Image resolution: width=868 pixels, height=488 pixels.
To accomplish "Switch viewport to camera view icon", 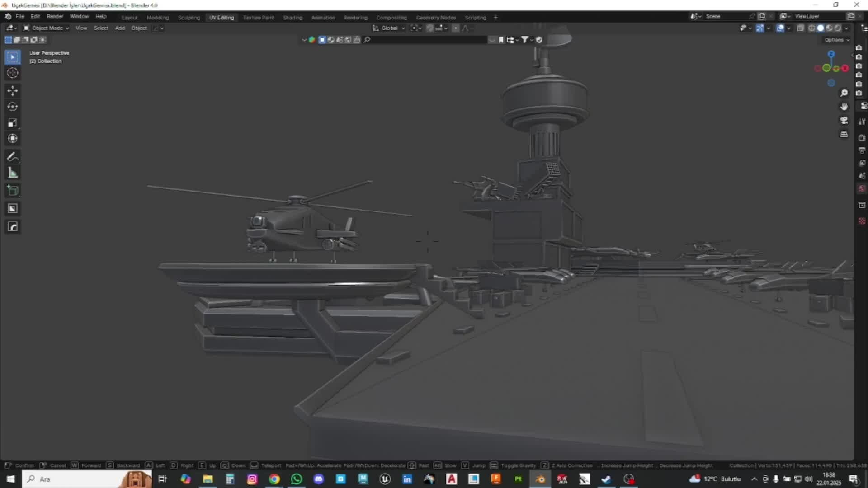I will [844, 121].
